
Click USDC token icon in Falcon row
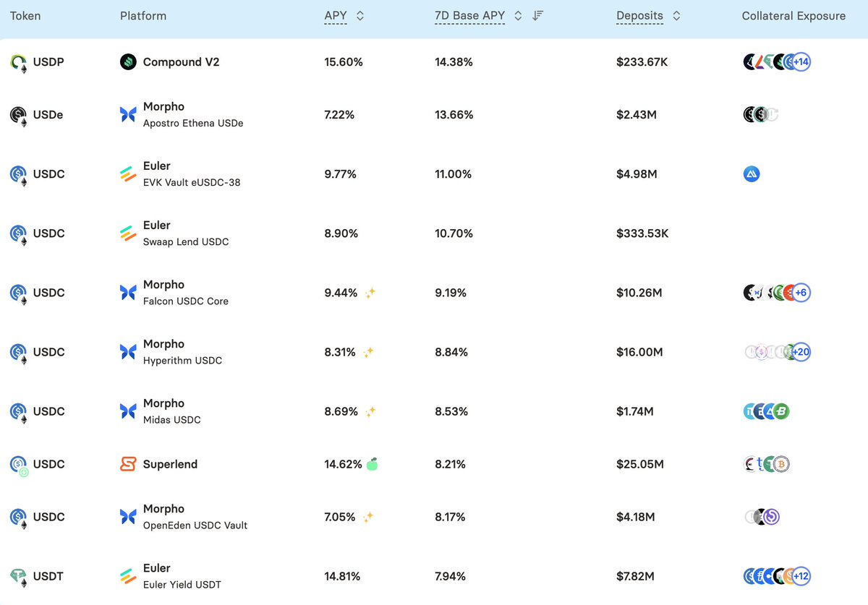19,293
